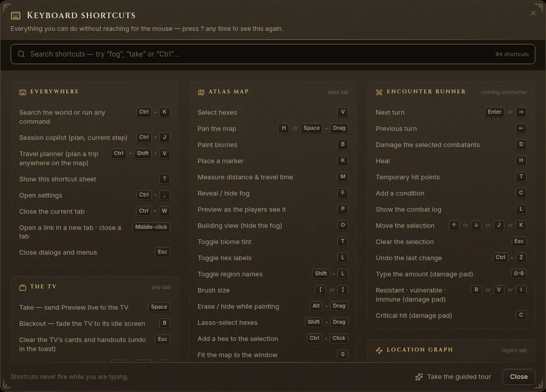Click the Enter key badge for Next turn
Image resolution: width=546 pixels, height=392 pixels.
(x=494, y=112)
